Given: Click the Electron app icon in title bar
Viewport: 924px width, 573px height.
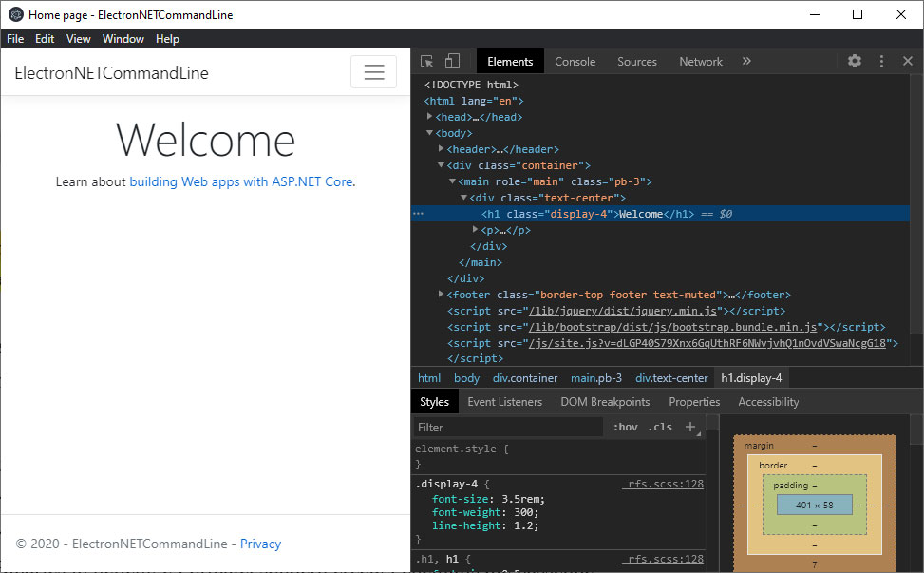Looking at the screenshot, I should 16,15.
